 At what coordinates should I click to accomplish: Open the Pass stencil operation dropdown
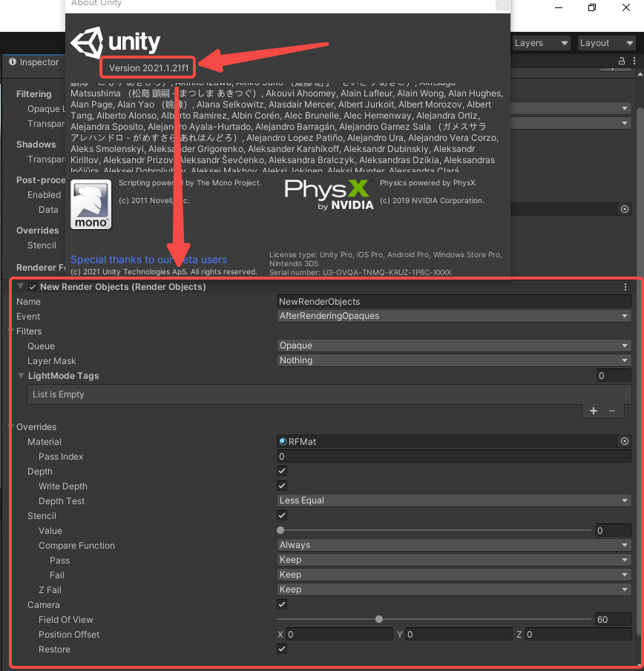454,560
